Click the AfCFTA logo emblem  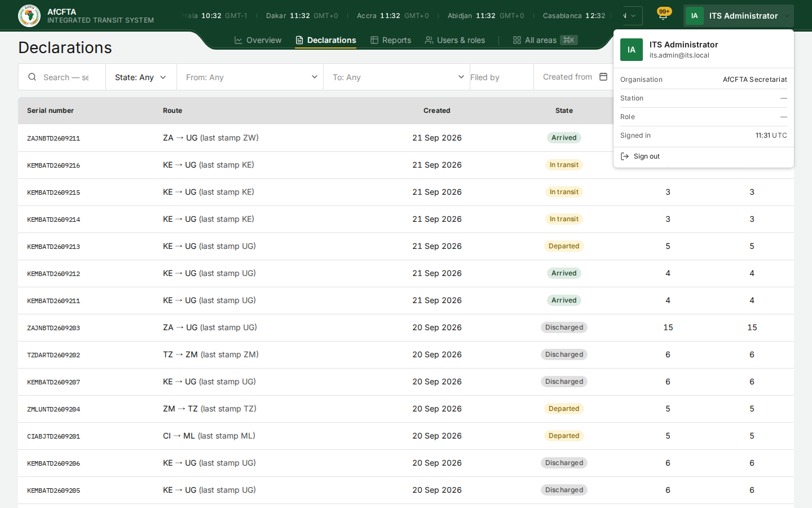tap(29, 16)
